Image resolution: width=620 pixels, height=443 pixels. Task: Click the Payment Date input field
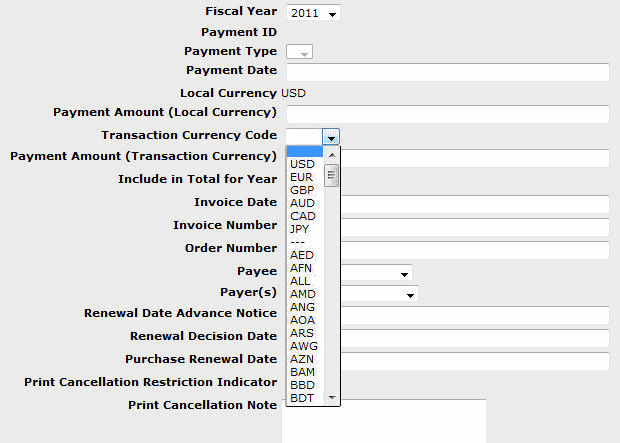click(x=447, y=72)
